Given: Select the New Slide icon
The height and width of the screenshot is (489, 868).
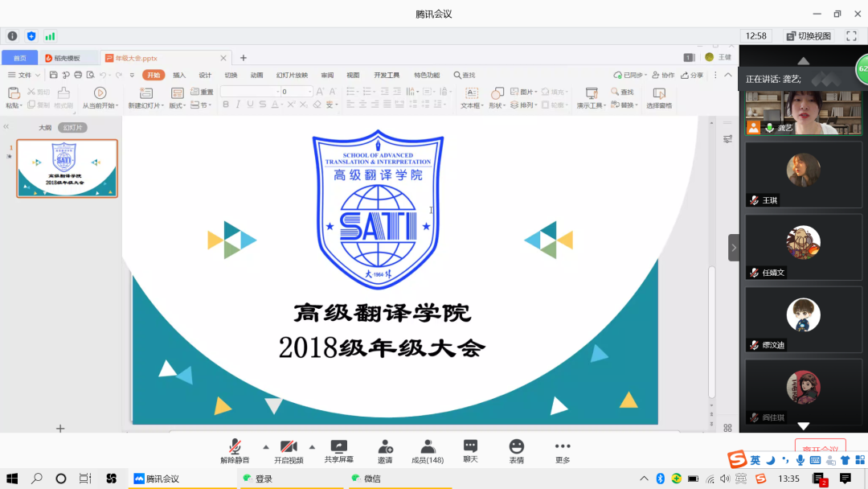Looking at the screenshot, I should 145,93.
